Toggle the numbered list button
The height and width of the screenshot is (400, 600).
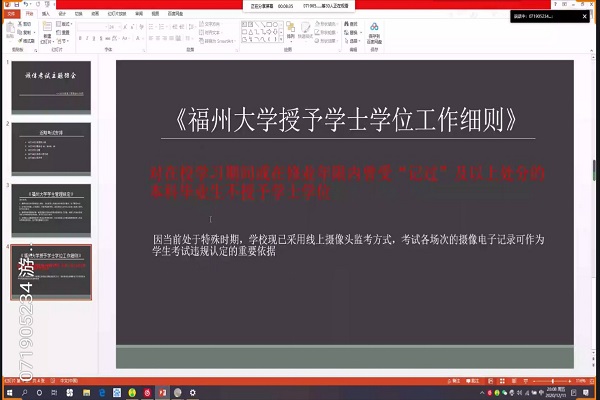[x=163, y=27]
